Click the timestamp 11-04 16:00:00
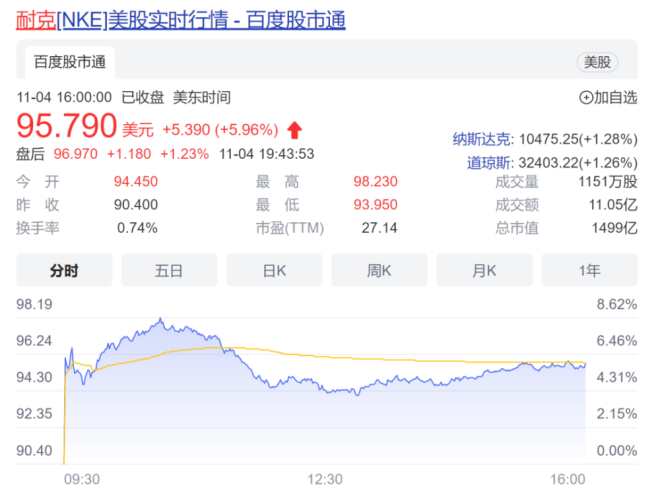Image resolution: width=660 pixels, height=496 pixels. pyautogui.click(x=64, y=97)
